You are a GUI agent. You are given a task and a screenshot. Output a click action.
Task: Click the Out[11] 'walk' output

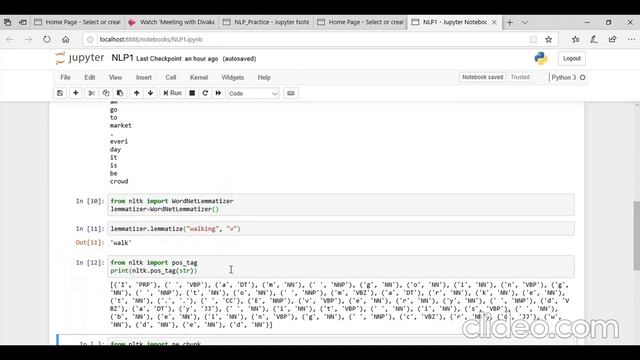click(x=121, y=243)
